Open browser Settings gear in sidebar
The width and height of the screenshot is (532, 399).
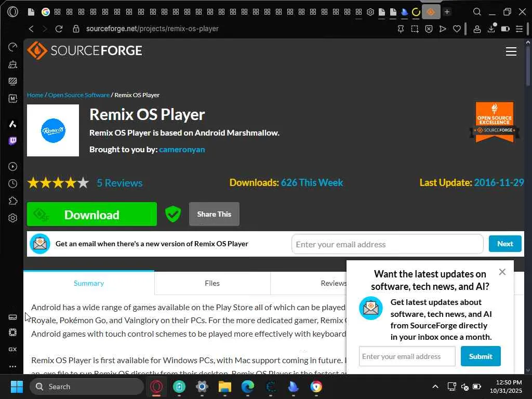click(12, 218)
